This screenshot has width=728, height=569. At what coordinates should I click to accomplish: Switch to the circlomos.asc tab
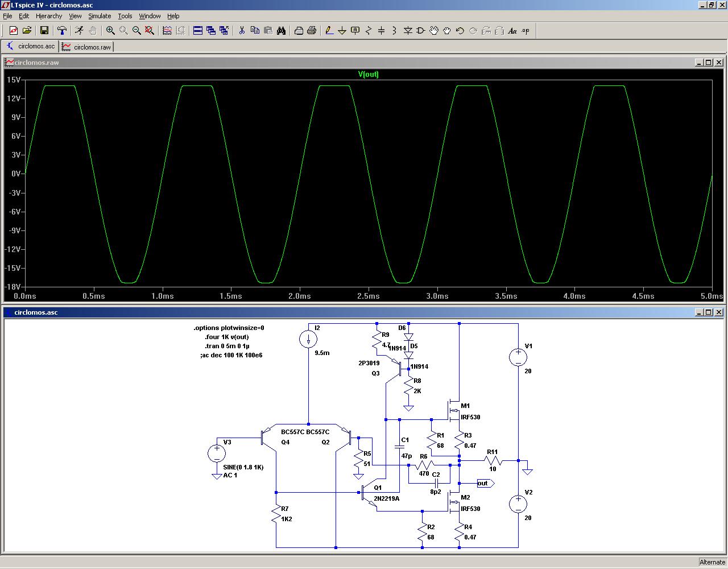coord(31,46)
